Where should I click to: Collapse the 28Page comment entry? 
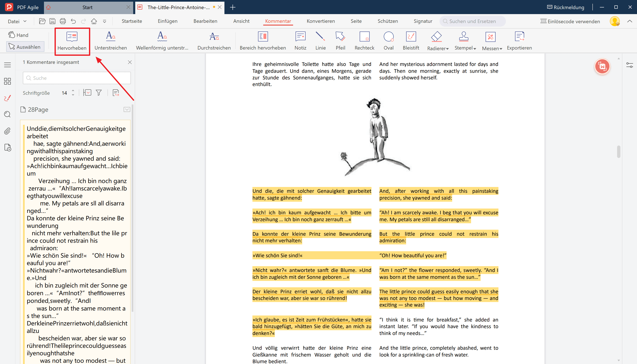(x=127, y=109)
